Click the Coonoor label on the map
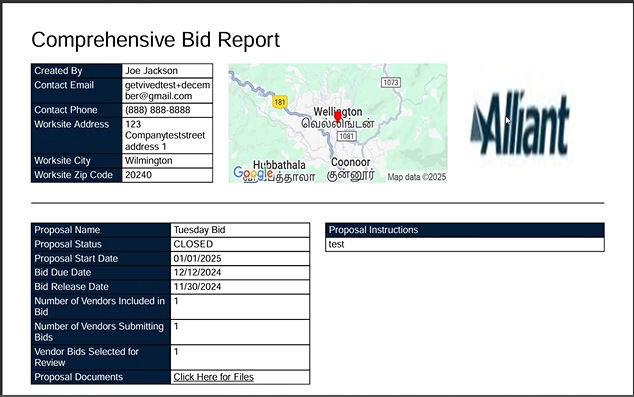The image size is (634, 397). tap(351, 162)
